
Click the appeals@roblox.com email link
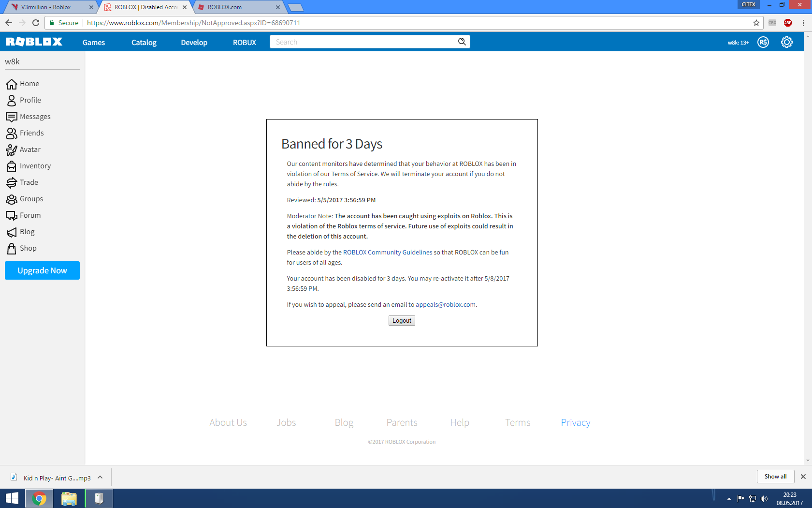pos(446,305)
